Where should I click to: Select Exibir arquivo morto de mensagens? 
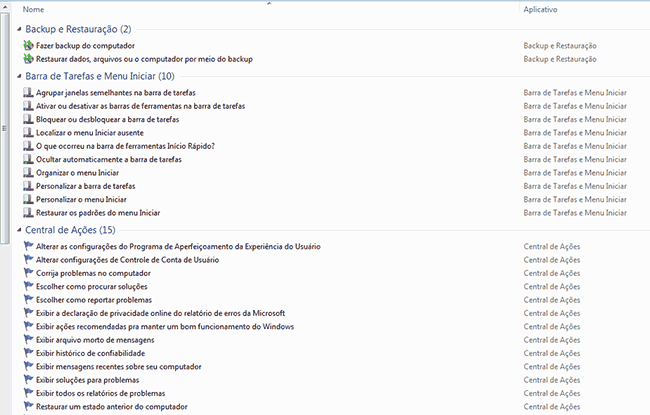click(x=95, y=340)
